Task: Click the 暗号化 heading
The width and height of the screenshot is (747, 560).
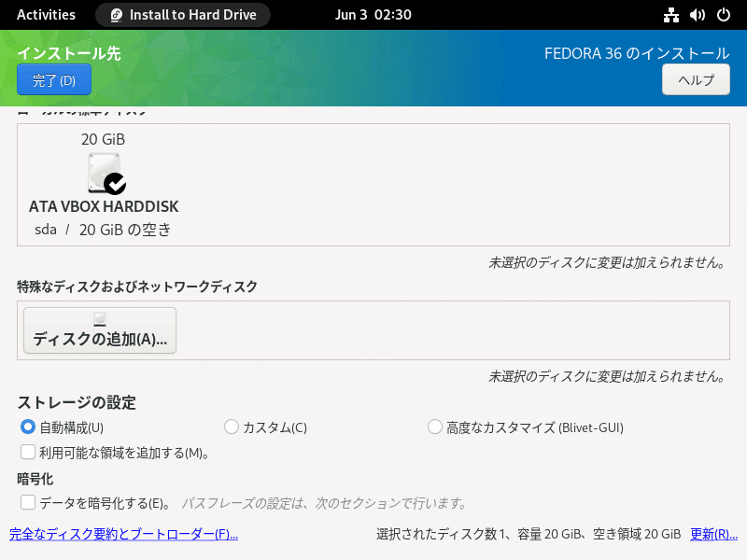Action: pyautogui.click(x=35, y=479)
